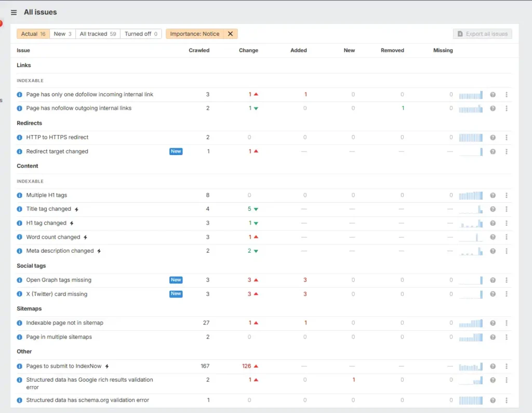This screenshot has width=532, height=413.
Task: Open more options for nofollow outgoing internal links
Action: pyautogui.click(x=507, y=108)
